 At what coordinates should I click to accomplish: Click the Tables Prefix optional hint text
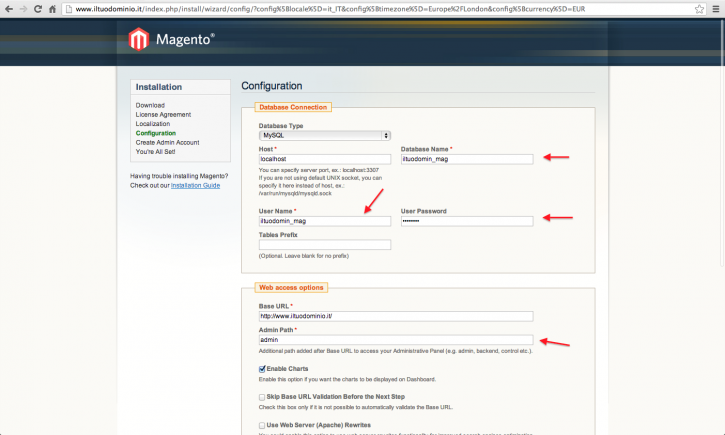pos(304,256)
